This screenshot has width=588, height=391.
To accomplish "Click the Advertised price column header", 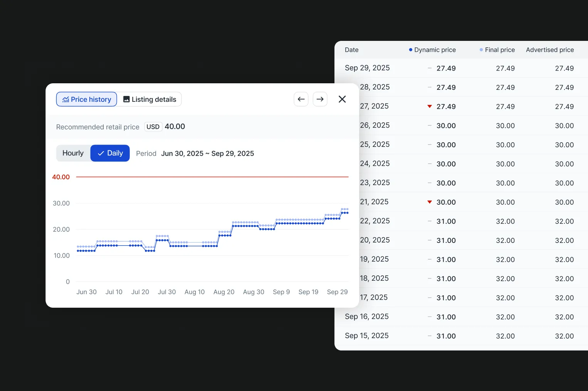I will tap(550, 50).
